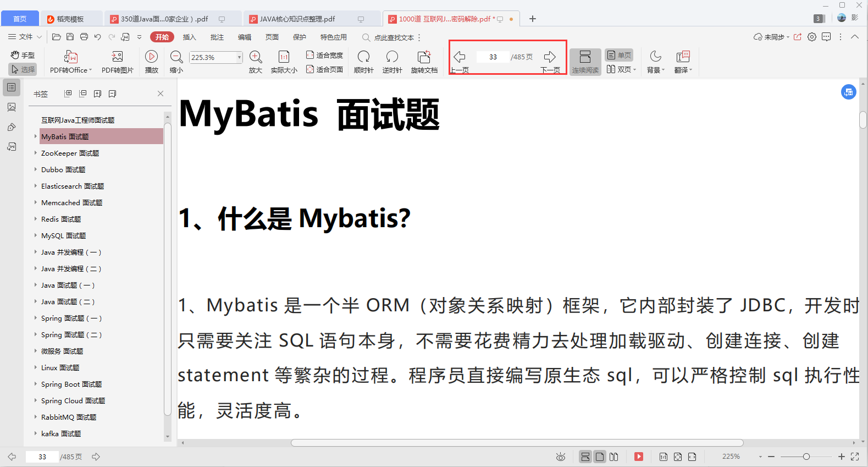Zoom out with the 缩小 magnifier
Viewport: 868px width, 467px height.
tap(176, 62)
